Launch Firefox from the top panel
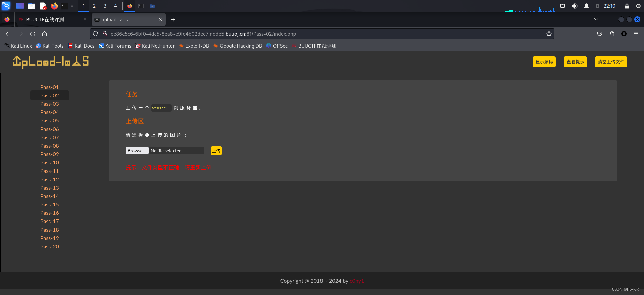 pos(54,6)
